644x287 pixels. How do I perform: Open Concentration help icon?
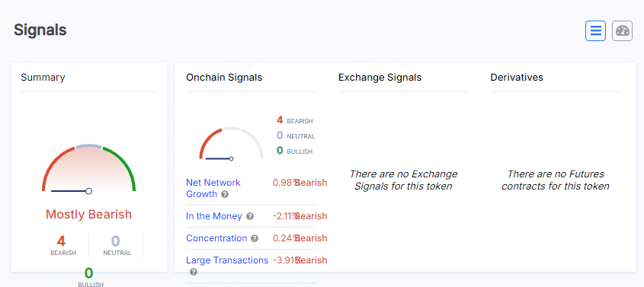tap(255, 238)
